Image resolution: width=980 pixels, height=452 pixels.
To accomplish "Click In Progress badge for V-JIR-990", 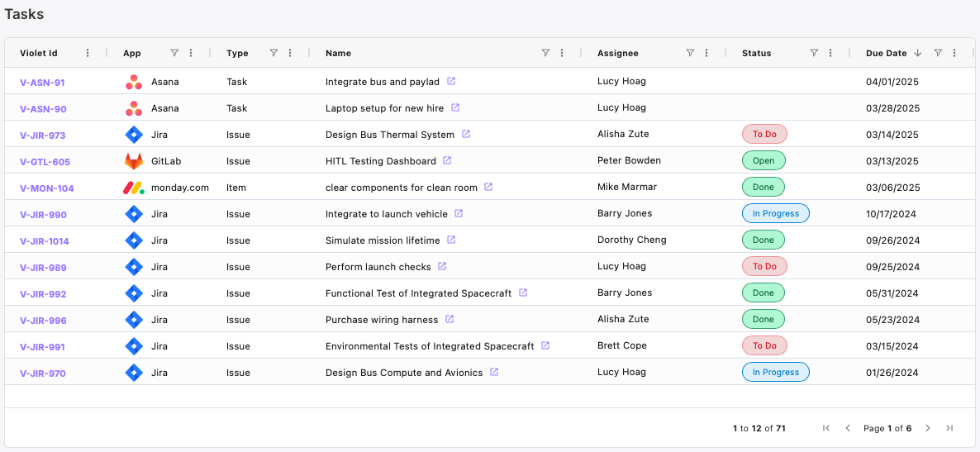I will pos(775,213).
